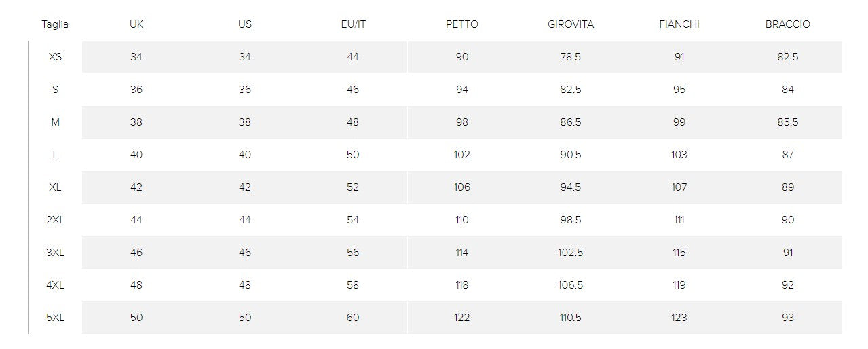Click the FIANCHI value 107 for XL

click(x=679, y=187)
